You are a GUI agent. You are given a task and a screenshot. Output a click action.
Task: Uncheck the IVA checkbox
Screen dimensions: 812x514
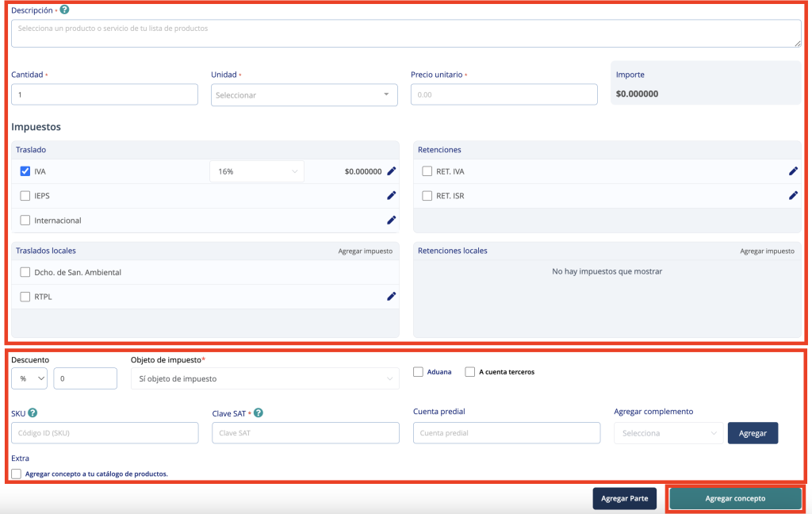coord(25,171)
